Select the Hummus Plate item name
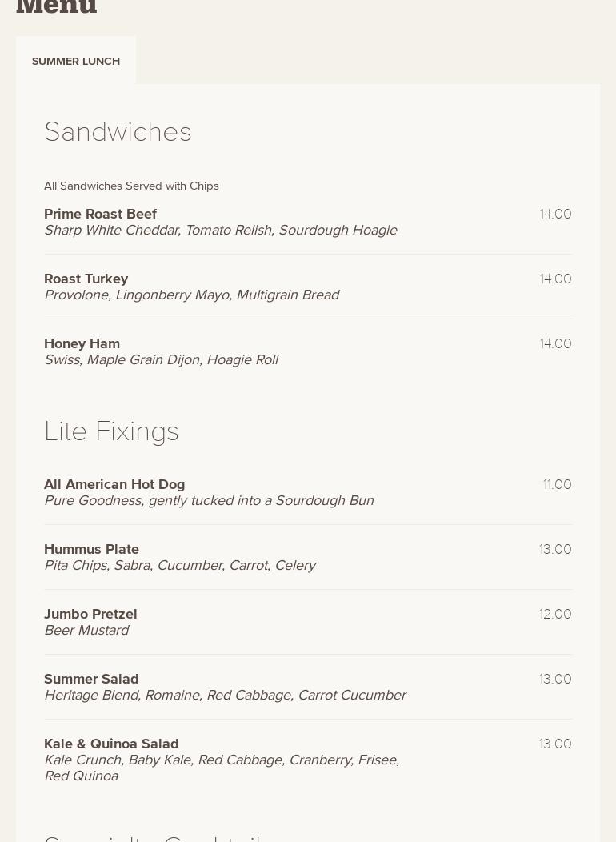The image size is (616, 842). click(x=91, y=549)
